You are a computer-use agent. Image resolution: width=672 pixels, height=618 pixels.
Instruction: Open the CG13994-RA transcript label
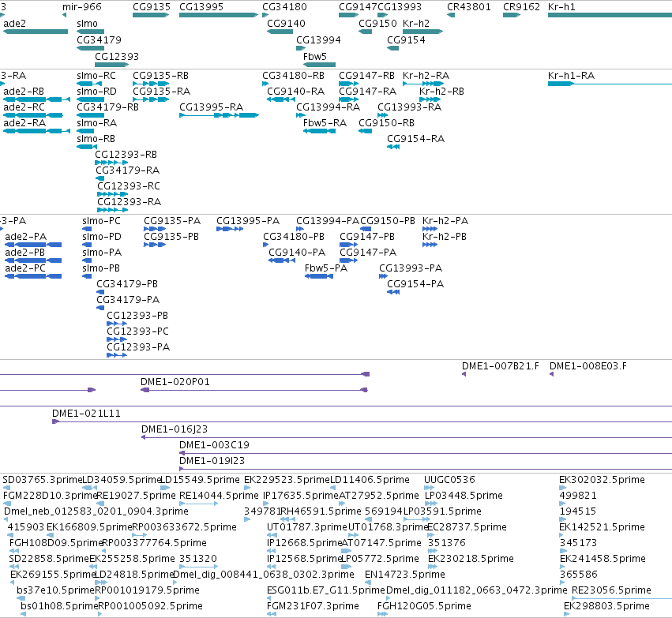328,107
